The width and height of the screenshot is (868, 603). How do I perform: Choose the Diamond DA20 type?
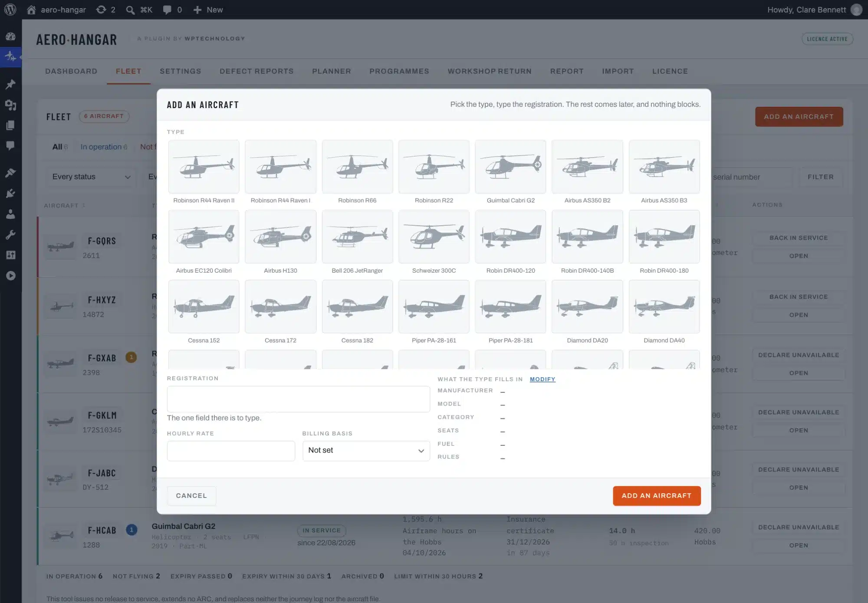point(587,312)
